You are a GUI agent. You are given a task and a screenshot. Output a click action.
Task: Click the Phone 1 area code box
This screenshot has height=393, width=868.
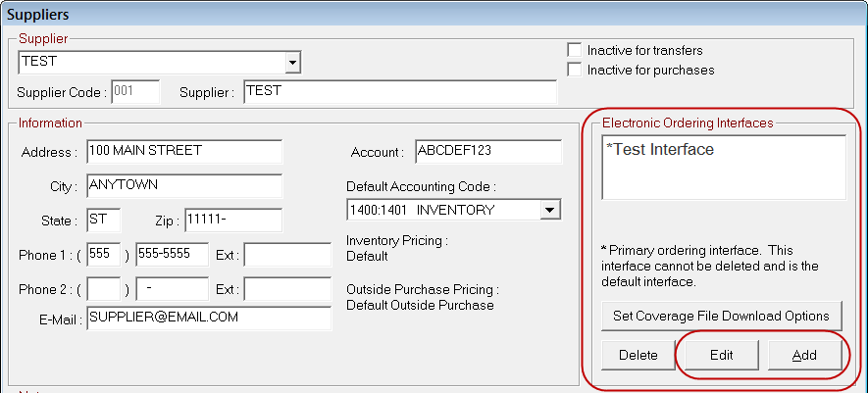coord(104,255)
